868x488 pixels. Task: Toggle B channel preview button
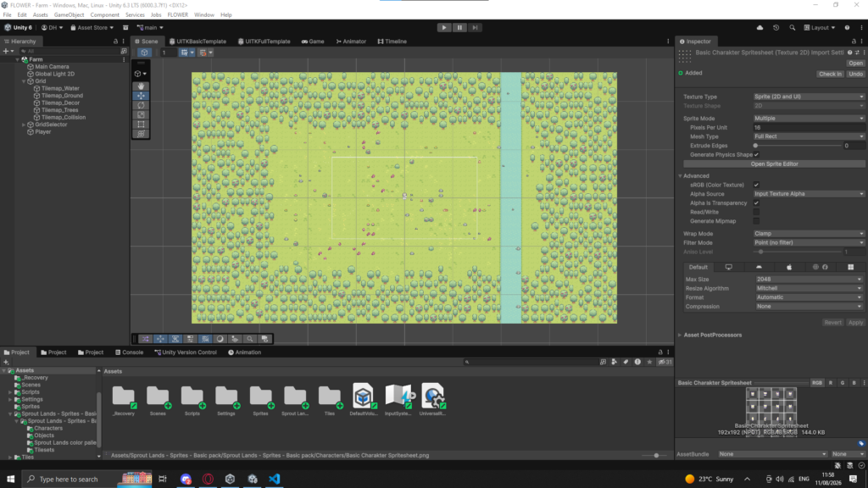(x=854, y=383)
